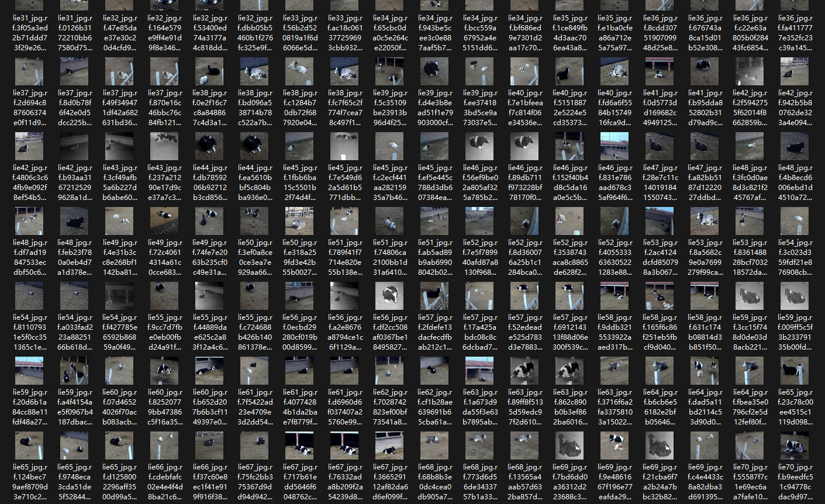Click the file name lie40_jpg.rf.fd6a6f55
This screenshot has height=504, width=825.
[615, 108]
